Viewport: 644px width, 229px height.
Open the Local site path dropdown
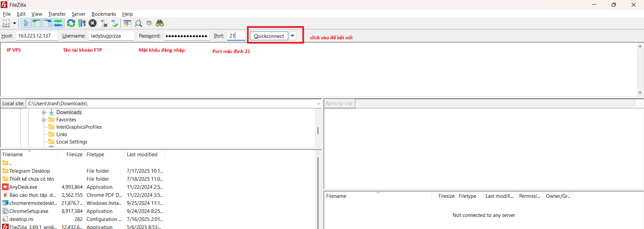(x=318, y=104)
